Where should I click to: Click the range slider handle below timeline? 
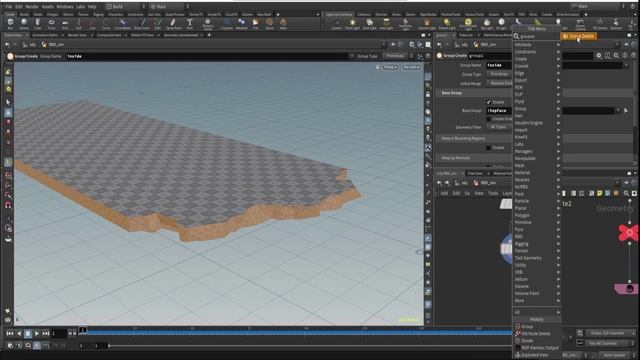(109, 346)
